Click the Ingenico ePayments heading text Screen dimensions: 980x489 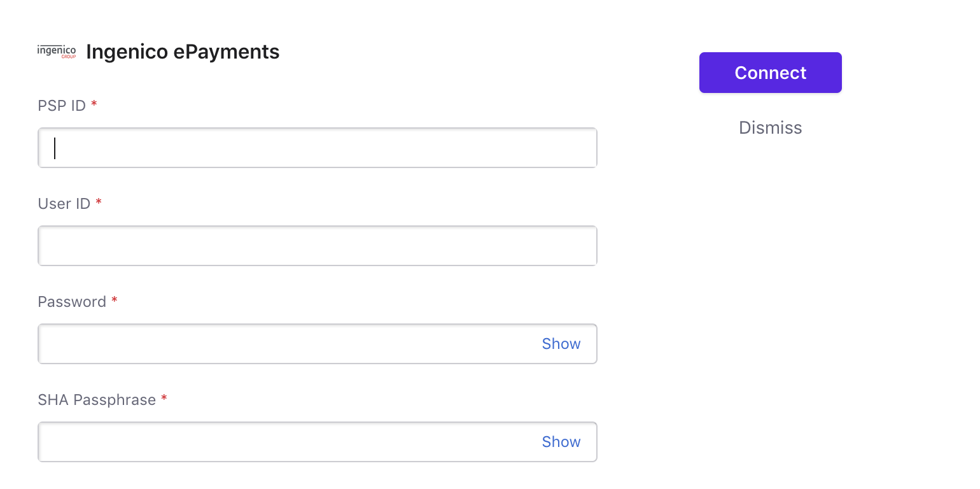tap(183, 52)
